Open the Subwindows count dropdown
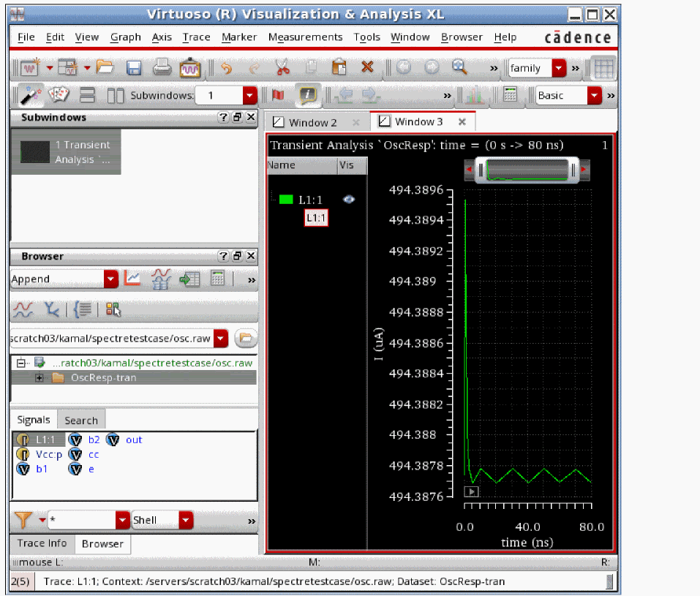 [249, 96]
